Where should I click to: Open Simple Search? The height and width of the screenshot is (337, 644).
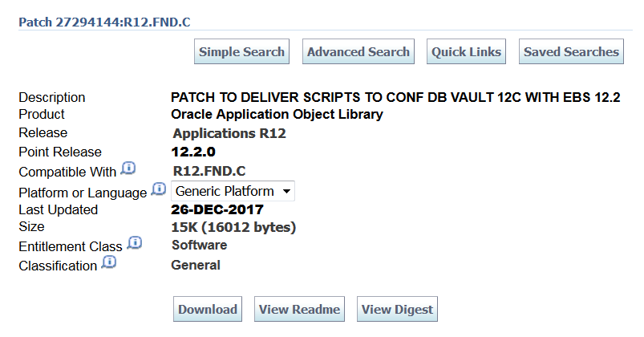[x=241, y=52]
